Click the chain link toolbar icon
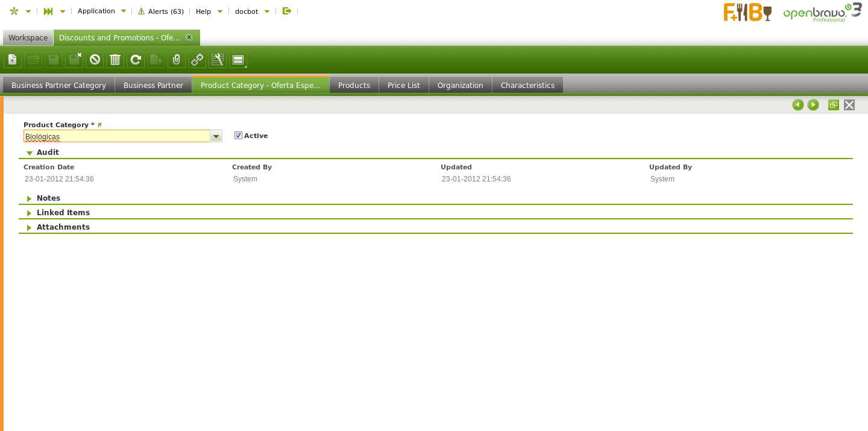This screenshot has height=431, width=868. click(x=197, y=60)
